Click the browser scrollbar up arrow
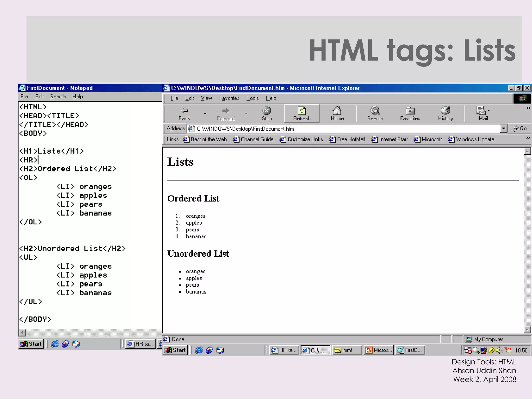532x399 pixels. pos(527,151)
